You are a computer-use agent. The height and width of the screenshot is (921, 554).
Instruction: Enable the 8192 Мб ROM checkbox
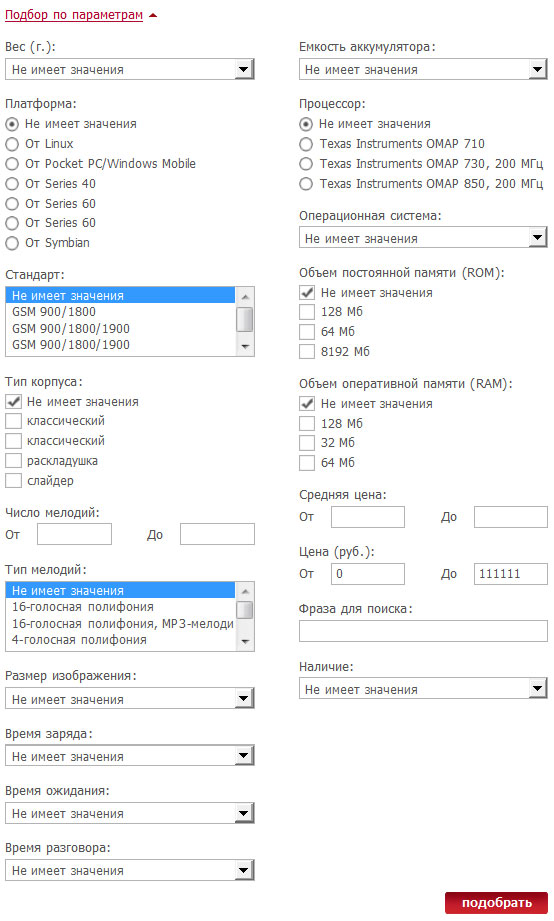tap(307, 351)
